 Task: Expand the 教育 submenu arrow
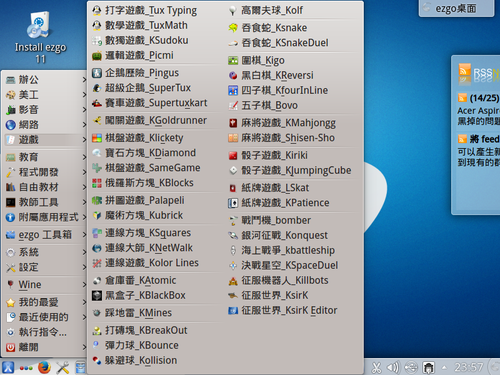[x=84, y=157]
